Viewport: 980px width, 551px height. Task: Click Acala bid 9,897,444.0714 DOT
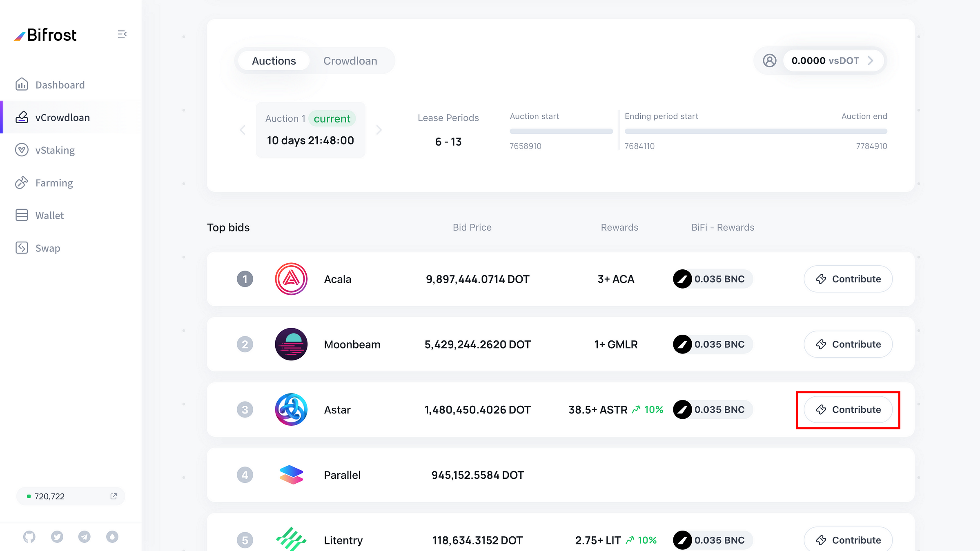477,279
